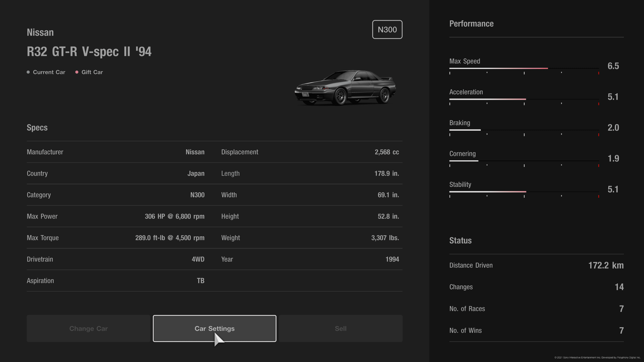Click the Height value 52.8 in.

388,216
